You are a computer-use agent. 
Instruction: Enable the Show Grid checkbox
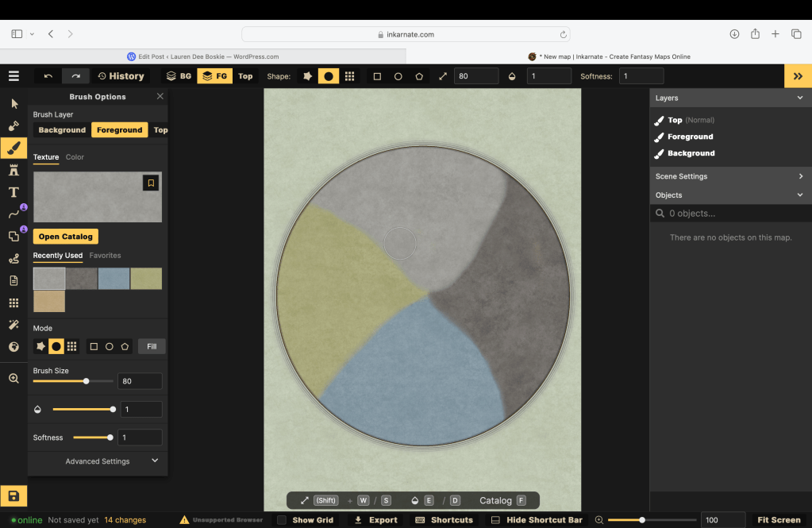pos(282,520)
